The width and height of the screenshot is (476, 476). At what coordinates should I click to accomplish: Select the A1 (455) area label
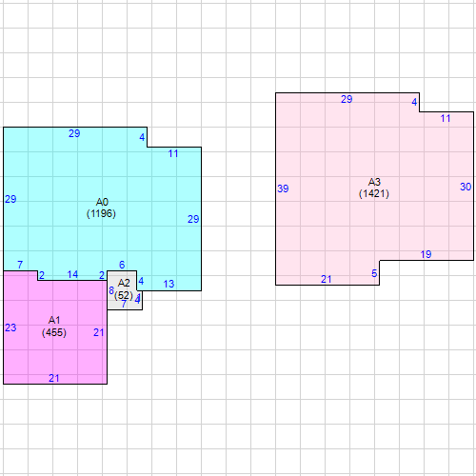[x=54, y=327]
